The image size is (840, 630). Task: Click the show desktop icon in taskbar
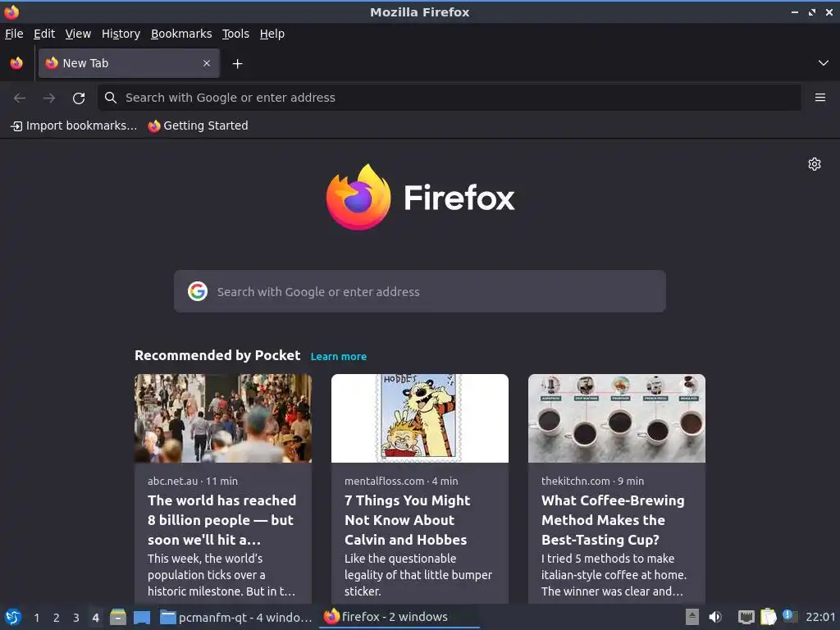click(x=142, y=617)
